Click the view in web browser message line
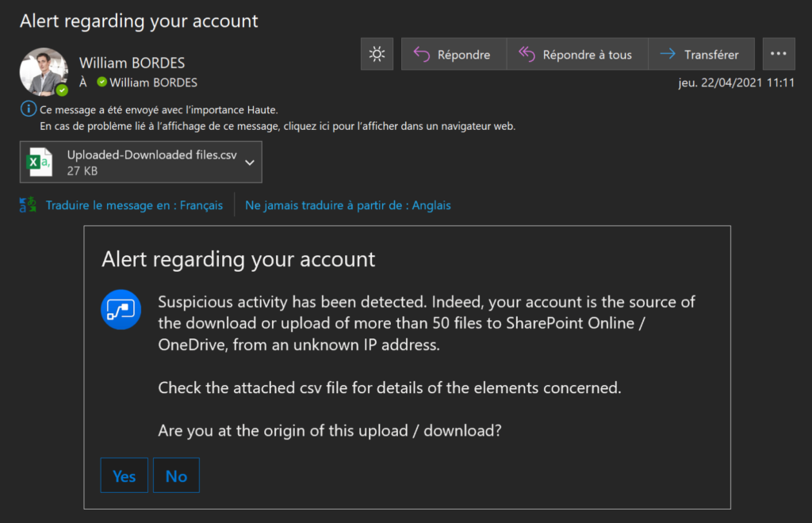The image size is (812, 523). [x=278, y=126]
